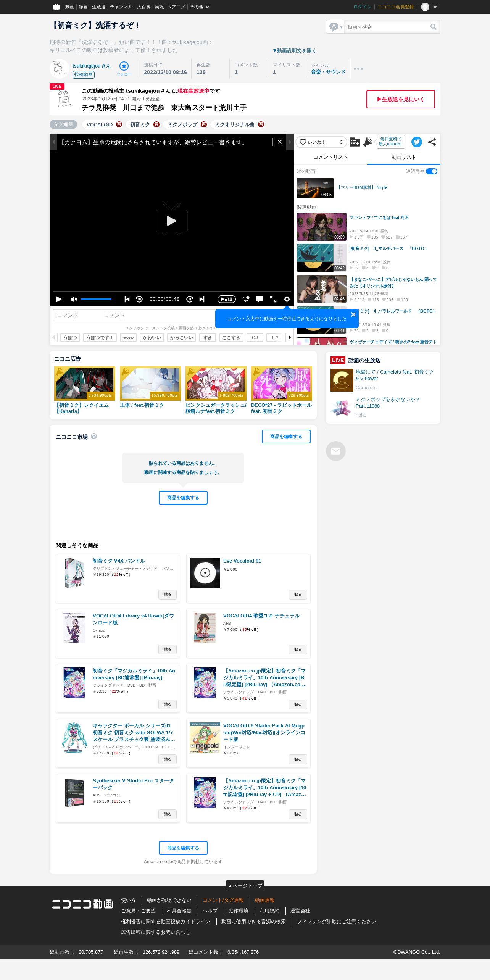Open 生放送 in top navigation

click(99, 7)
